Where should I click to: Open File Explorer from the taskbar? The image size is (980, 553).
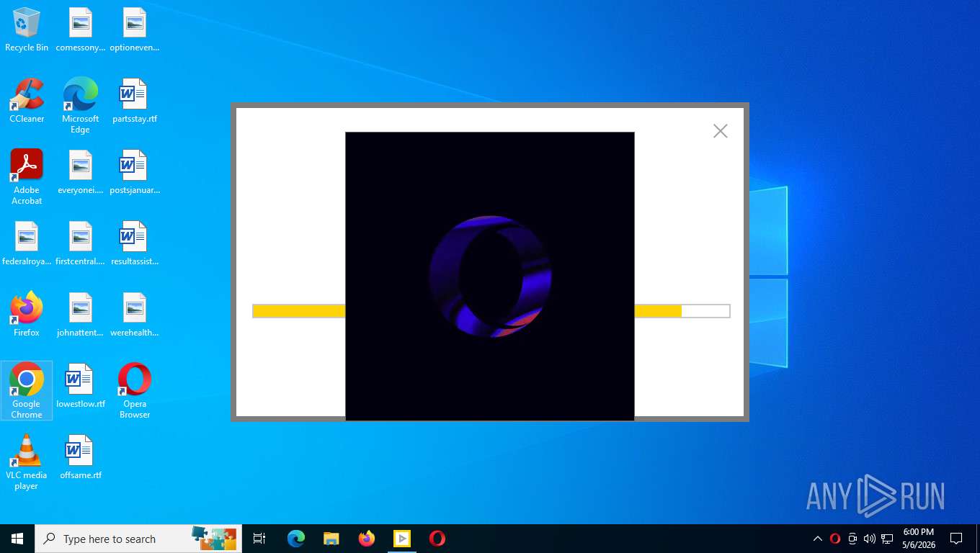pyautogui.click(x=331, y=539)
